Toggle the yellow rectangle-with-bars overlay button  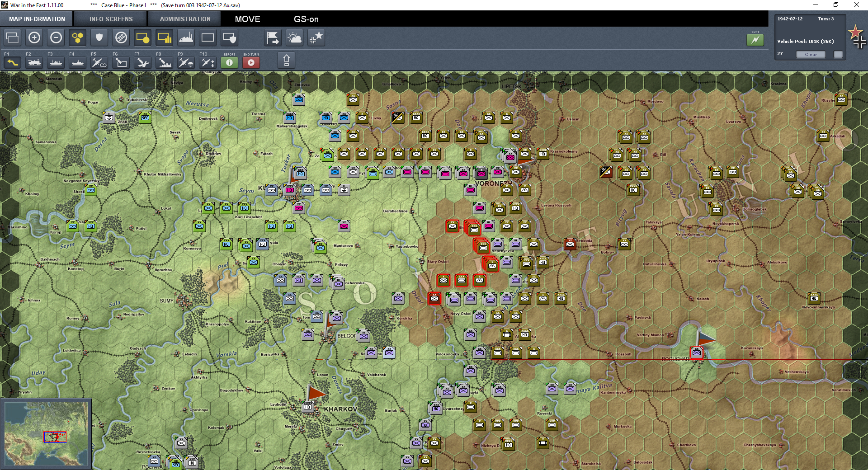click(165, 38)
